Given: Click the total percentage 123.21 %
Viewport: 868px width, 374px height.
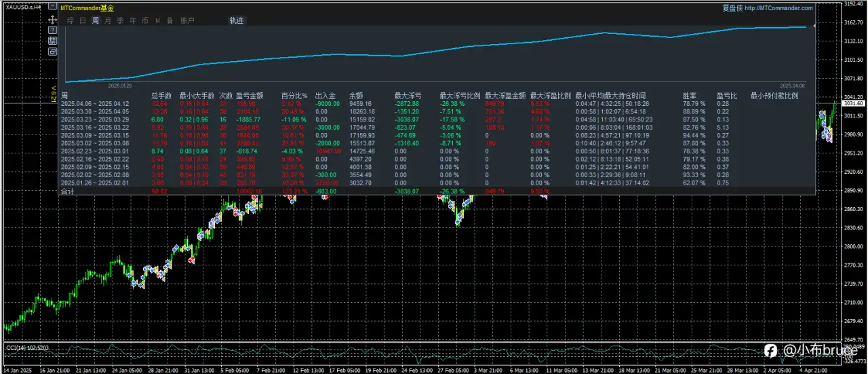Looking at the screenshot, I should pyautogui.click(x=294, y=191).
